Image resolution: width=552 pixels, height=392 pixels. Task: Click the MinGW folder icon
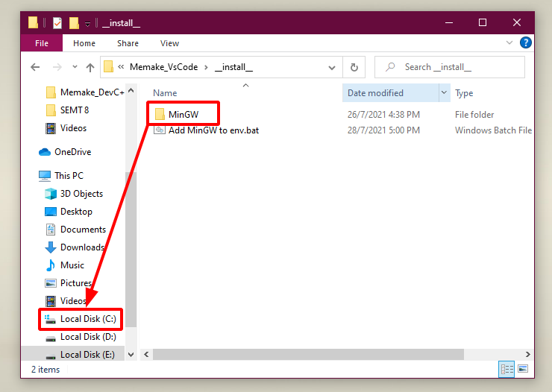click(x=160, y=114)
